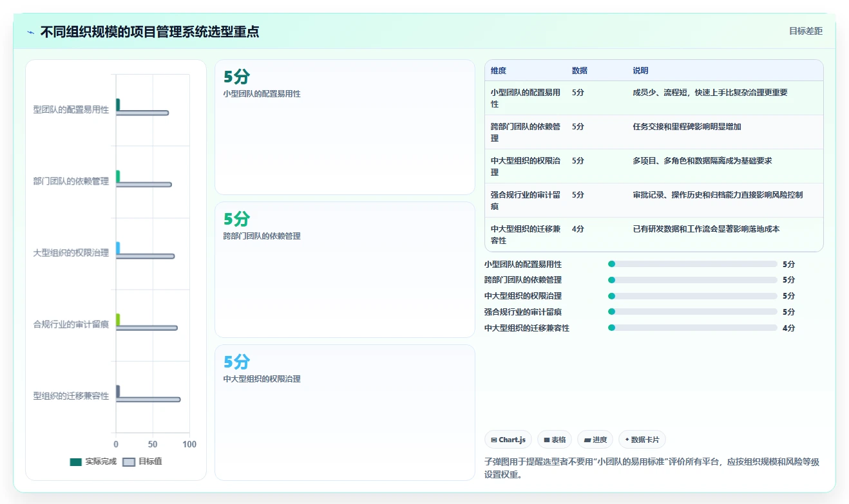
Task: Click the 数据 table column header
Action: (579, 71)
